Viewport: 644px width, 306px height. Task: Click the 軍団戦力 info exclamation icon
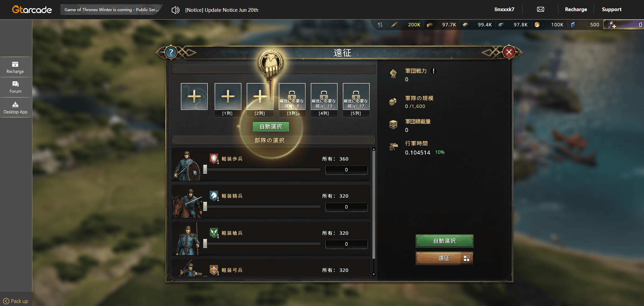point(433,71)
